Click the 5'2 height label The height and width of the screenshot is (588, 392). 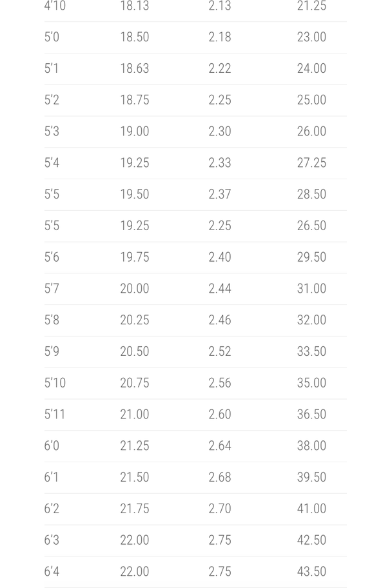52,100
